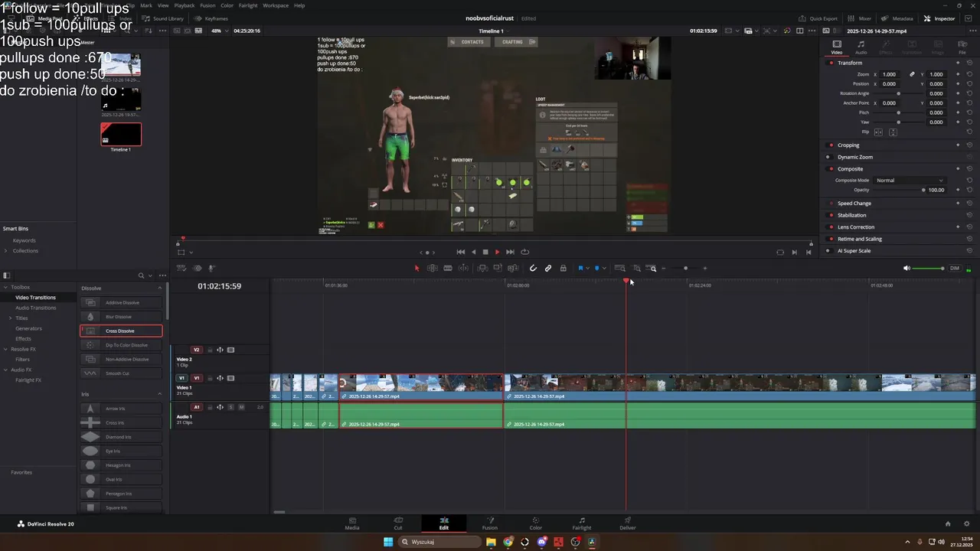980x551 pixels.
Task: Unlink the Zoom X and Y chain
Action: coord(912,74)
